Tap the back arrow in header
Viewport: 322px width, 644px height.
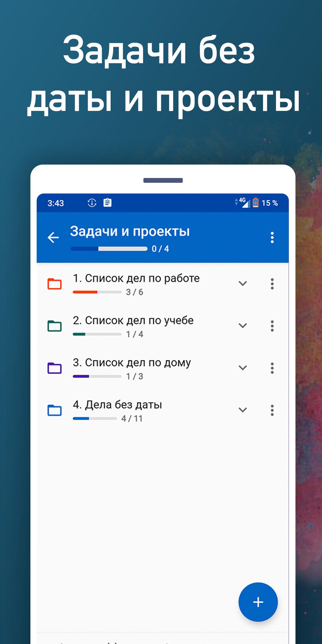click(53, 238)
